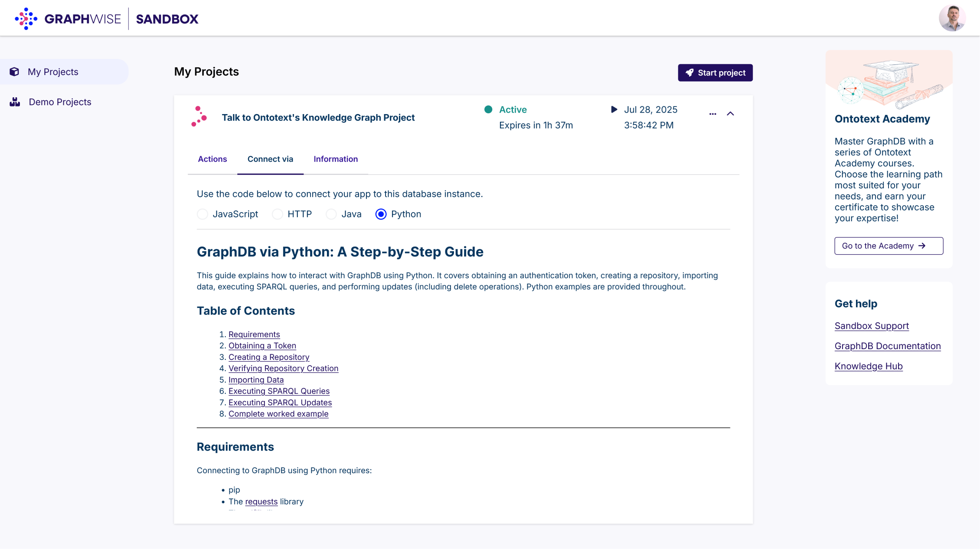Open the Knowledge Hub link
The height and width of the screenshot is (549, 980).
[869, 366]
